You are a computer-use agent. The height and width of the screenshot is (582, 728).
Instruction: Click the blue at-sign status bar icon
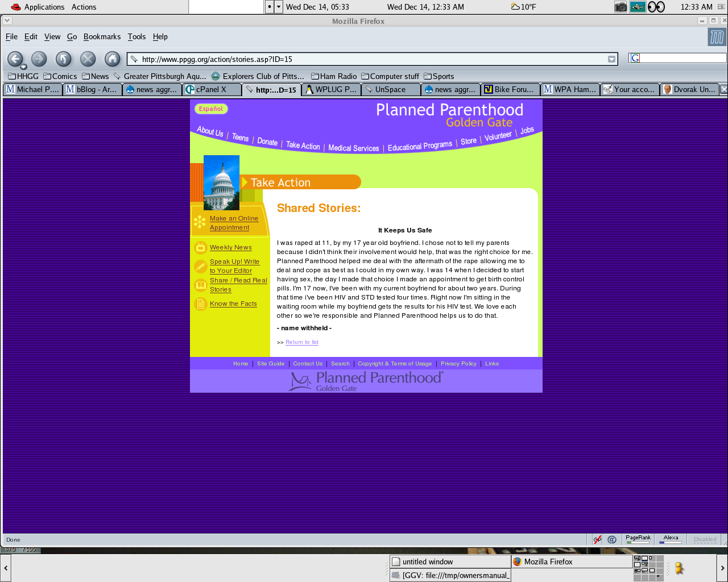(612, 539)
